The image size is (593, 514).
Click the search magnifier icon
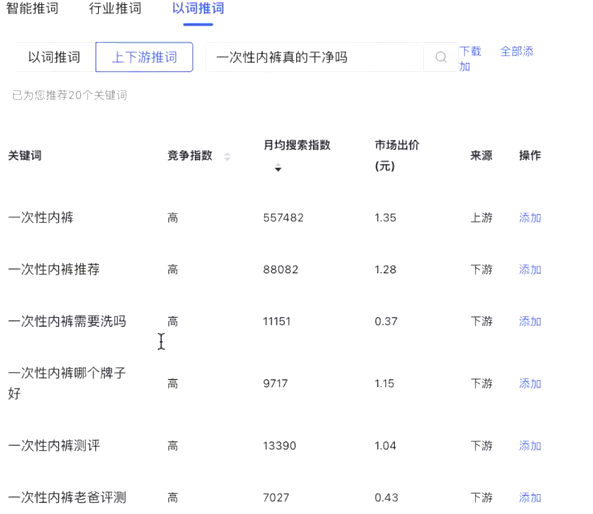tap(441, 57)
